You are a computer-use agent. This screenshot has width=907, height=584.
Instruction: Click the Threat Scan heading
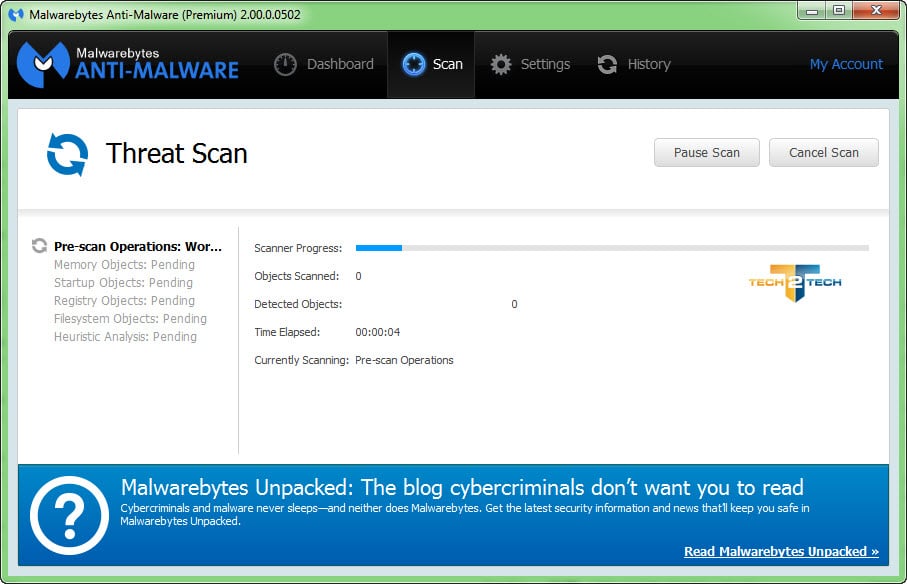click(x=176, y=154)
